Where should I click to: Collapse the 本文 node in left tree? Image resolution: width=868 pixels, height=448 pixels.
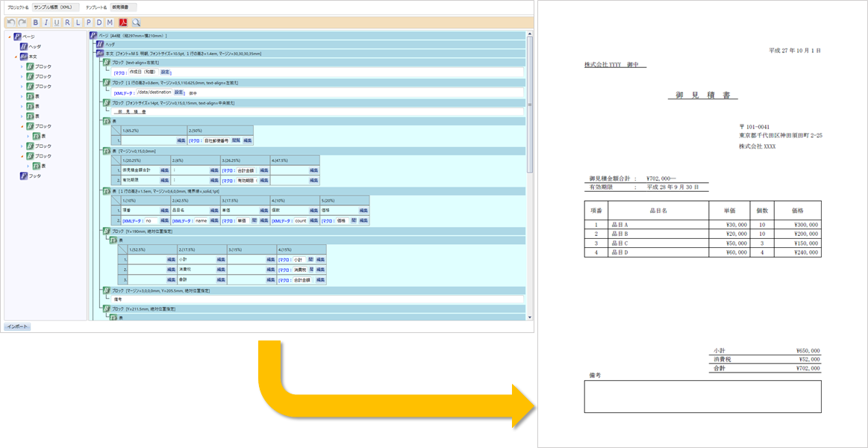pyautogui.click(x=15, y=57)
